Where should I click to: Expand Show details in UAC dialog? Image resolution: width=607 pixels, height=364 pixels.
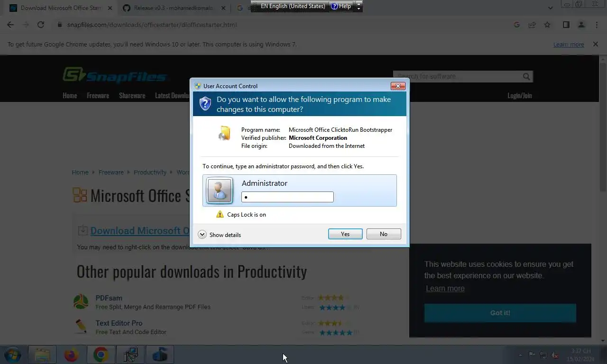click(220, 235)
